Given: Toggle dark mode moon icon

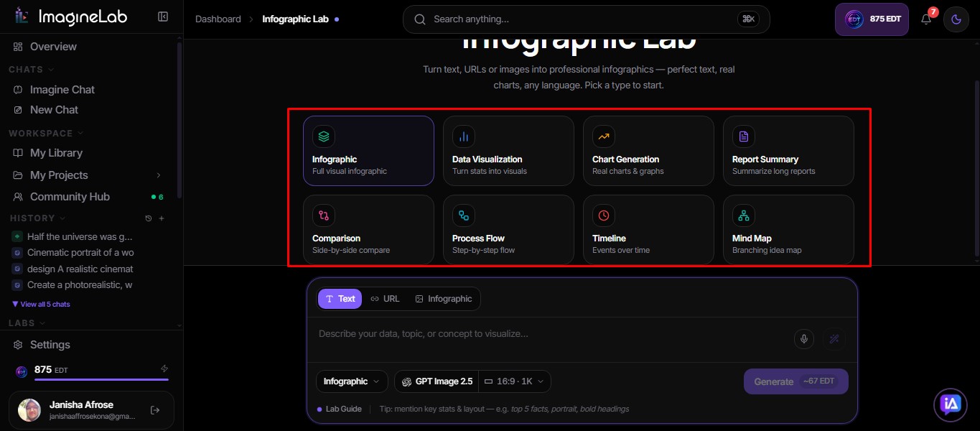Looking at the screenshot, I should pos(956,19).
